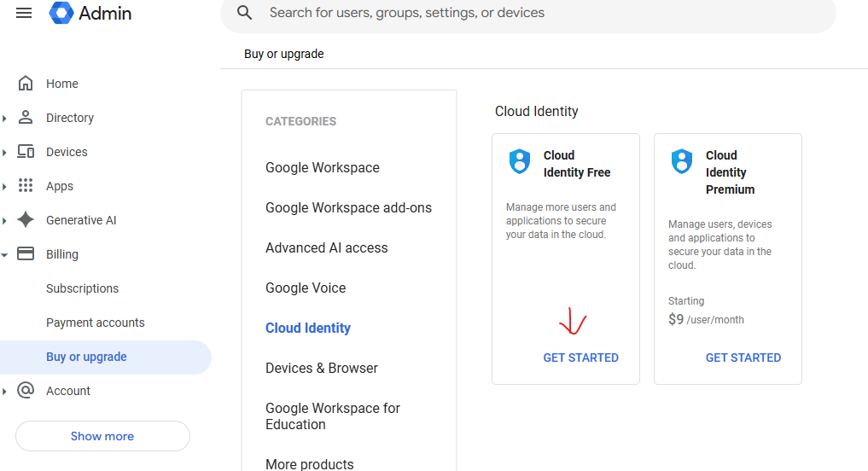Click the Apps grid icon
868x471 pixels.
(x=26, y=186)
